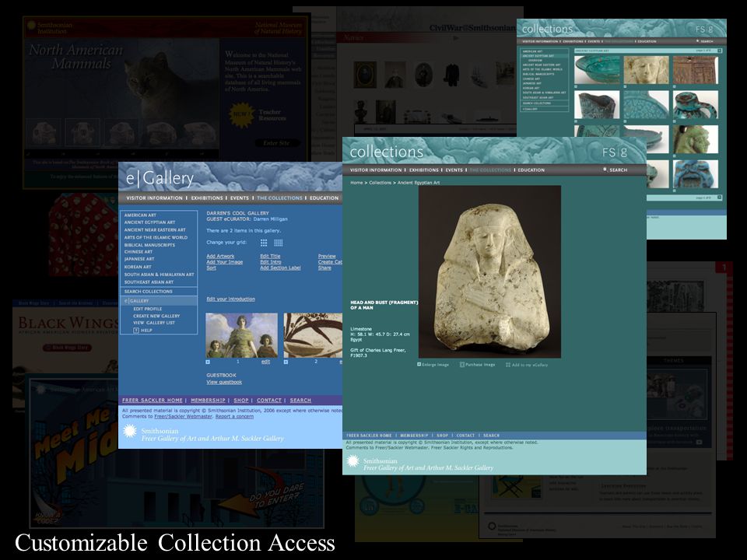Click Report a concern link in eGallery footer
The width and height of the screenshot is (747, 560).
tap(234, 417)
